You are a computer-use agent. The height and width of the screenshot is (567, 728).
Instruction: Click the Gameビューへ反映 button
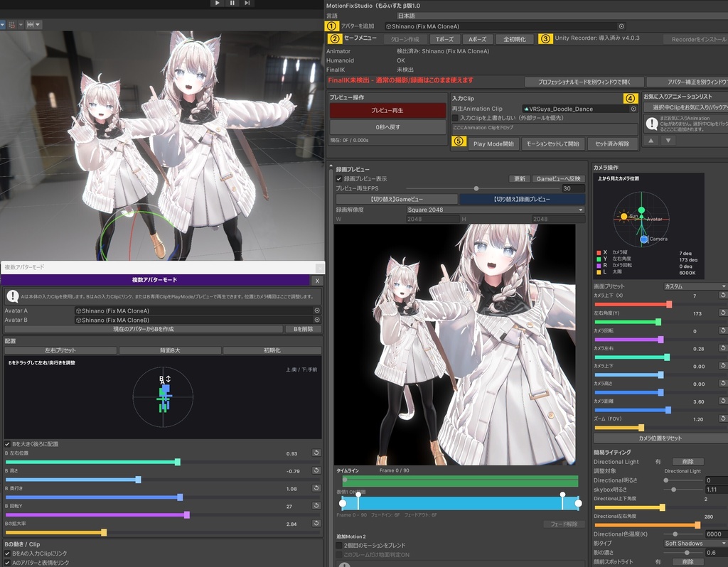(x=559, y=178)
